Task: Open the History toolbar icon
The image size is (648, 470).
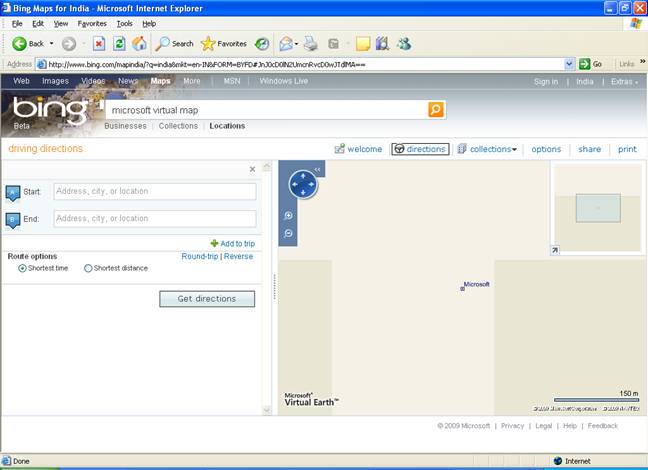Action: point(262,43)
